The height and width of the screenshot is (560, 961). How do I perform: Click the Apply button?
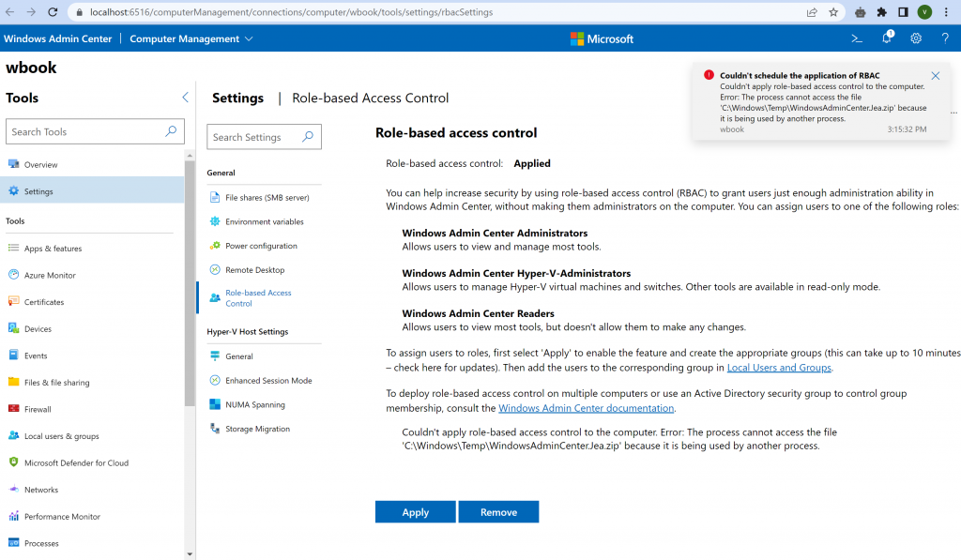click(416, 512)
